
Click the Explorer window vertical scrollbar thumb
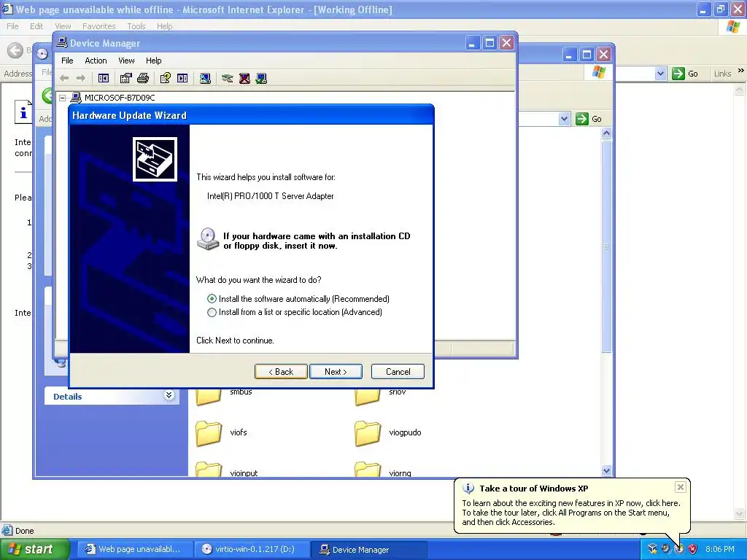(606, 246)
